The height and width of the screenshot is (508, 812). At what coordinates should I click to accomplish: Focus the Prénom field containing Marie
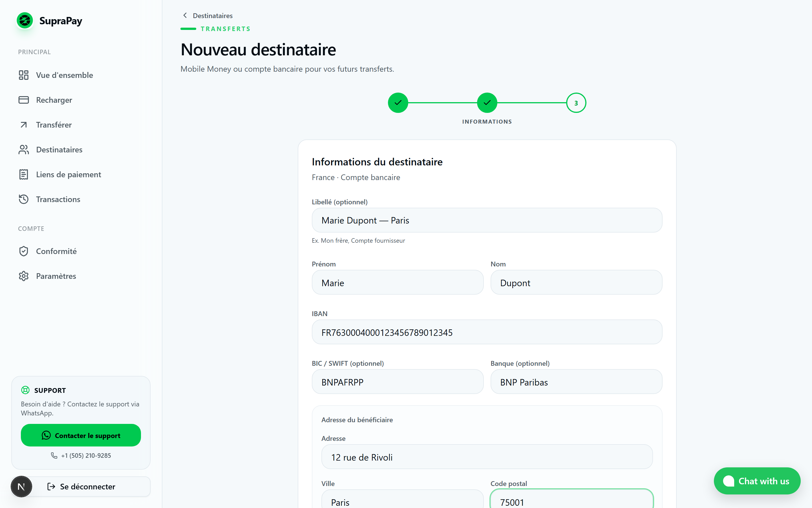398,282
